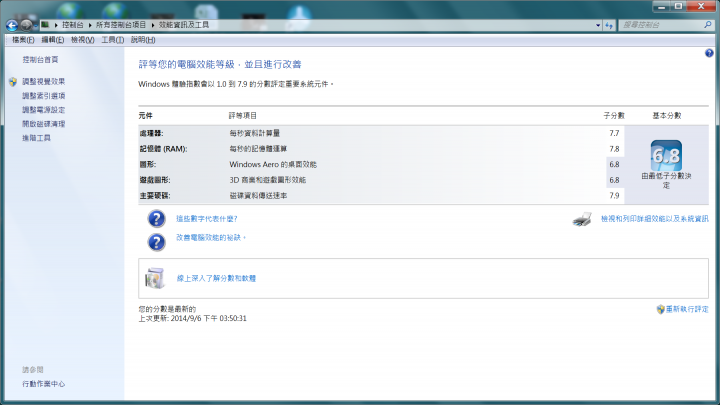Click the 子分數 column header

click(614, 116)
